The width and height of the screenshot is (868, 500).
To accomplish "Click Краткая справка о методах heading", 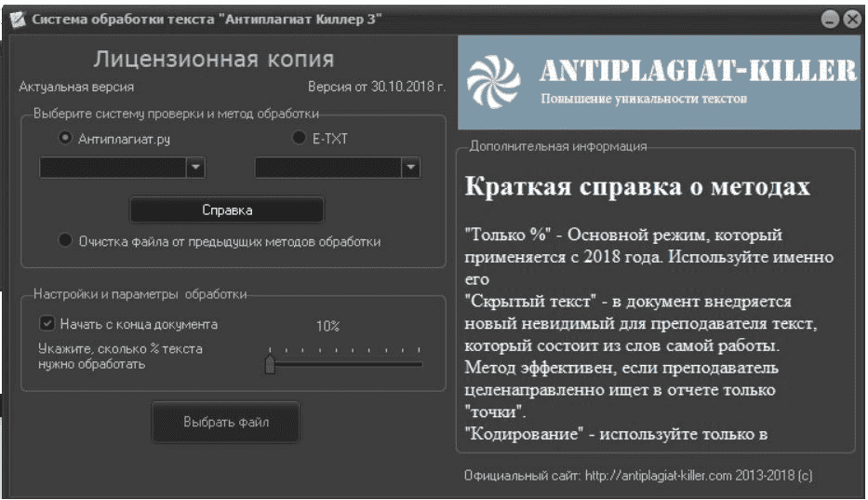I will [637, 187].
